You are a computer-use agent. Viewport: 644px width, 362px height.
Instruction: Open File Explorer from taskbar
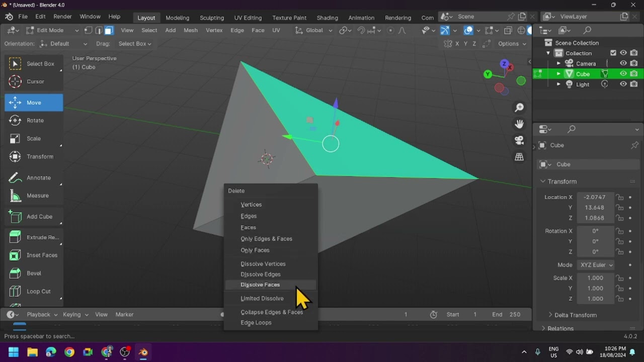click(32, 352)
